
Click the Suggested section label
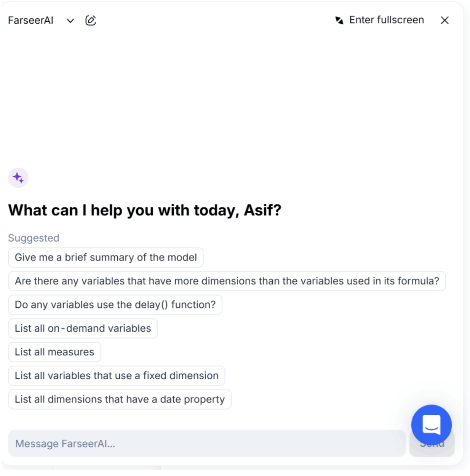34,238
